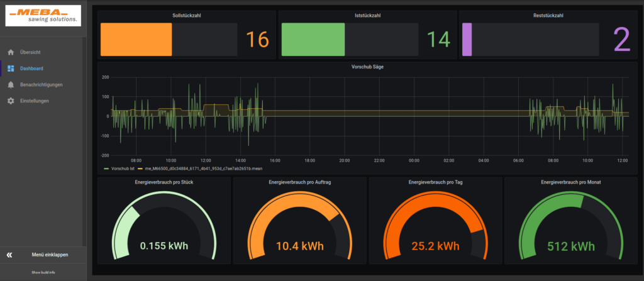Viewport: 644px width, 281px height.
Task: Expand the Iststückzahl panel title menu
Action: pos(367,15)
